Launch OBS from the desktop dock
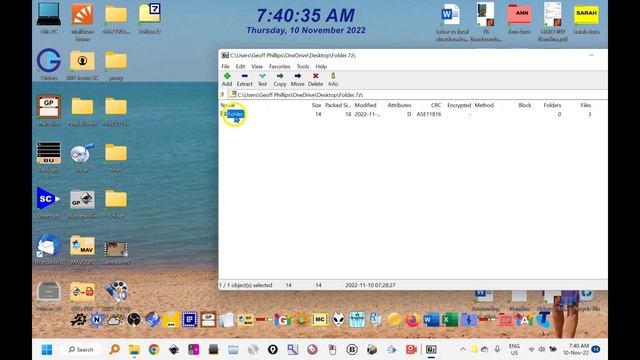Image resolution: width=640 pixels, height=360 pixels. [133, 320]
